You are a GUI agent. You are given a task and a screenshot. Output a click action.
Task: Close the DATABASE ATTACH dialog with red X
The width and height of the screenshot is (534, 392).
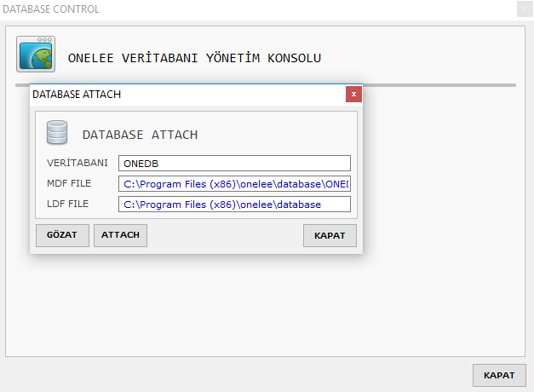[353, 94]
